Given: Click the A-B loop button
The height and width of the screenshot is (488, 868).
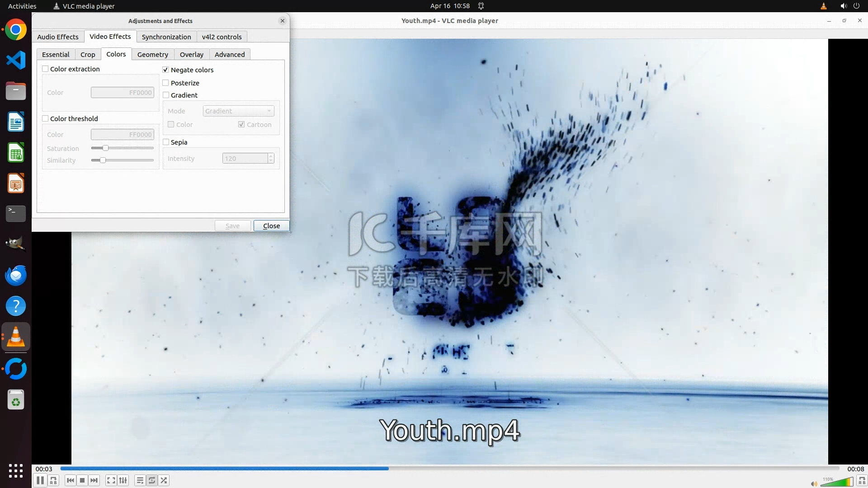Looking at the screenshot, I should point(53,480).
